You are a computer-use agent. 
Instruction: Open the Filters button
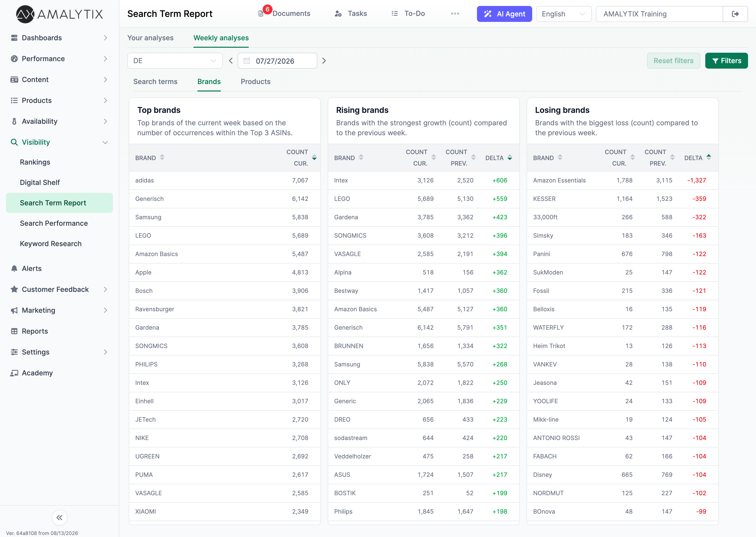tap(726, 60)
